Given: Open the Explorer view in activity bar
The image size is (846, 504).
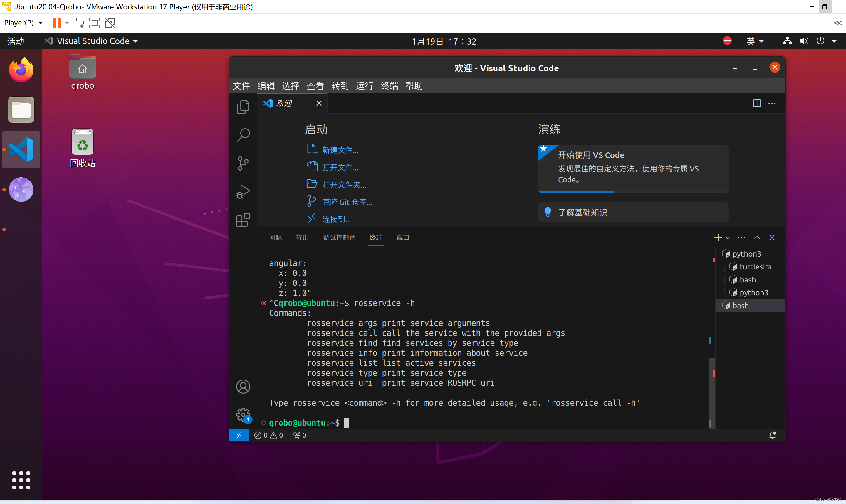Looking at the screenshot, I should coord(243,107).
